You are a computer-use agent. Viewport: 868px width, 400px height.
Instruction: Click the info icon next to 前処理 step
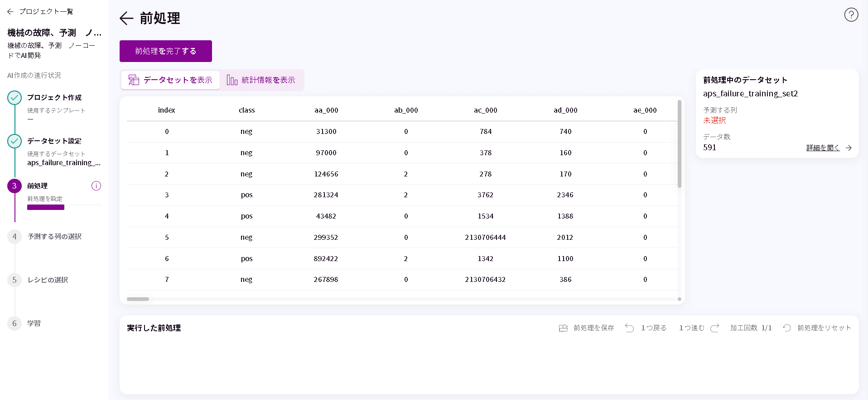96,186
